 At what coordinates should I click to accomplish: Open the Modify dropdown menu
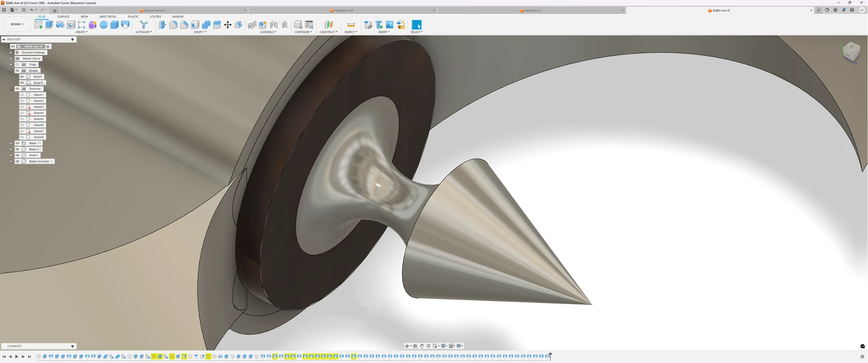pos(200,32)
